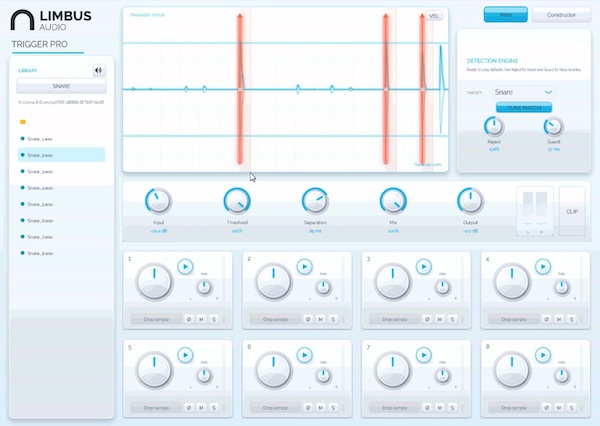Toggle the library audition speaker icon
600x426 pixels.
coord(99,70)
